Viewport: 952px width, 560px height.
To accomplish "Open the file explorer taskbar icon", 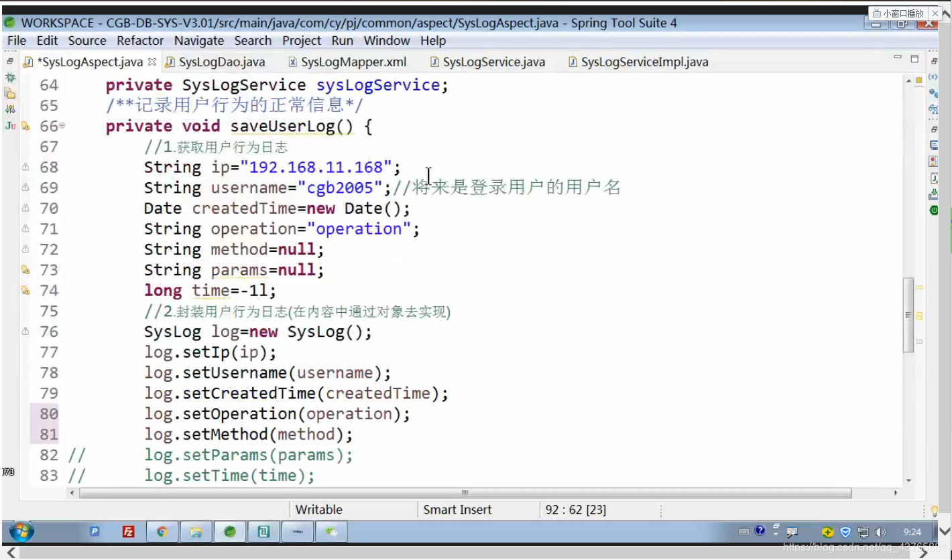I will click(x=196, y=532).
